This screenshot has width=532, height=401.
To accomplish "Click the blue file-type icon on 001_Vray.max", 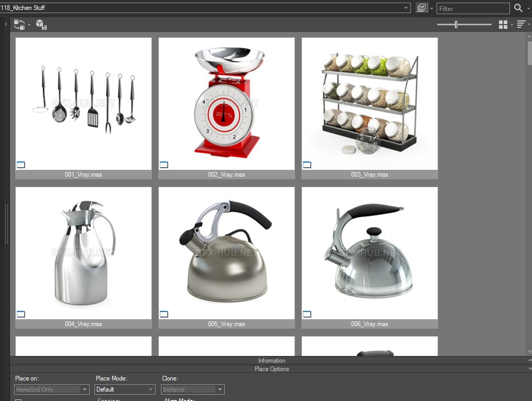I will pos(20,165).
